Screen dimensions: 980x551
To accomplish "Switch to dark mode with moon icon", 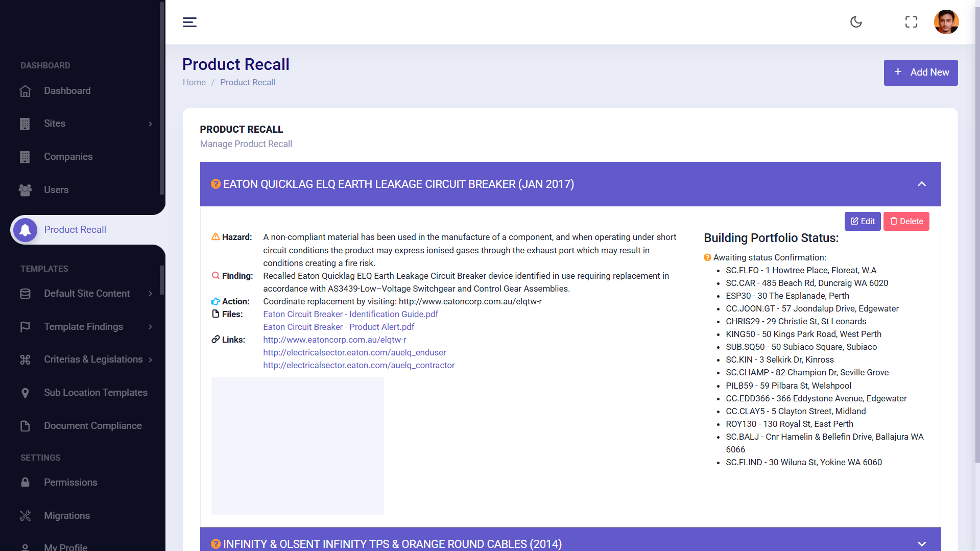I will coord(856,22).
